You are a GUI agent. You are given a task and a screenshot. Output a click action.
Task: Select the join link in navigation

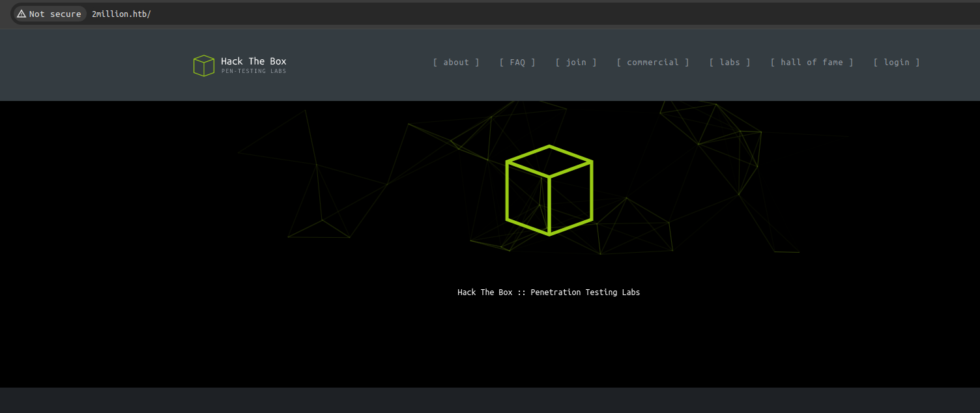576,63
